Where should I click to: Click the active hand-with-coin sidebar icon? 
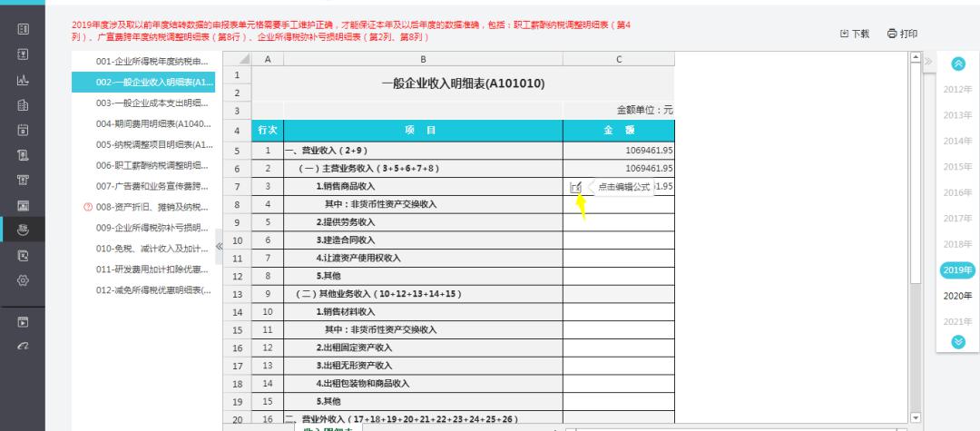click(x=23, y=230)
